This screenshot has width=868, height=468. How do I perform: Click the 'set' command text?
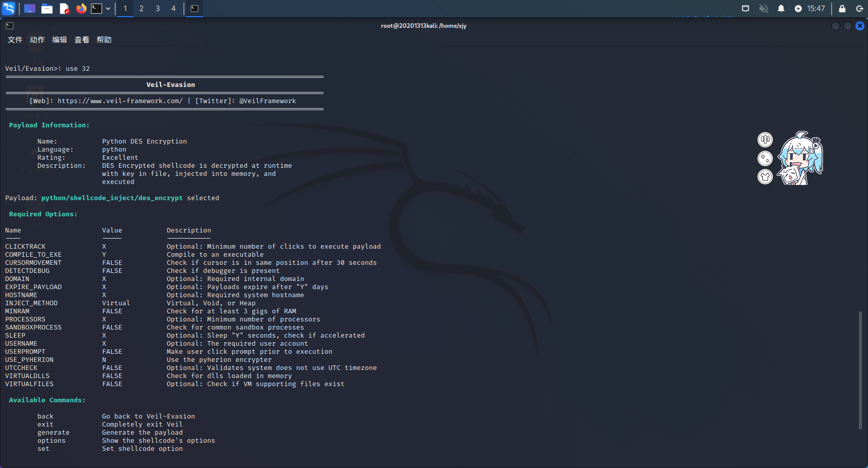43,449
